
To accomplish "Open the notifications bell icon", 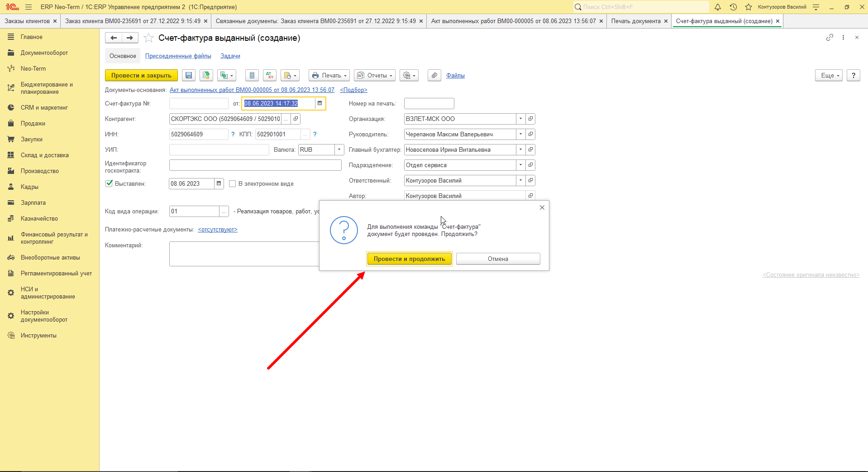I will (718, 7).
